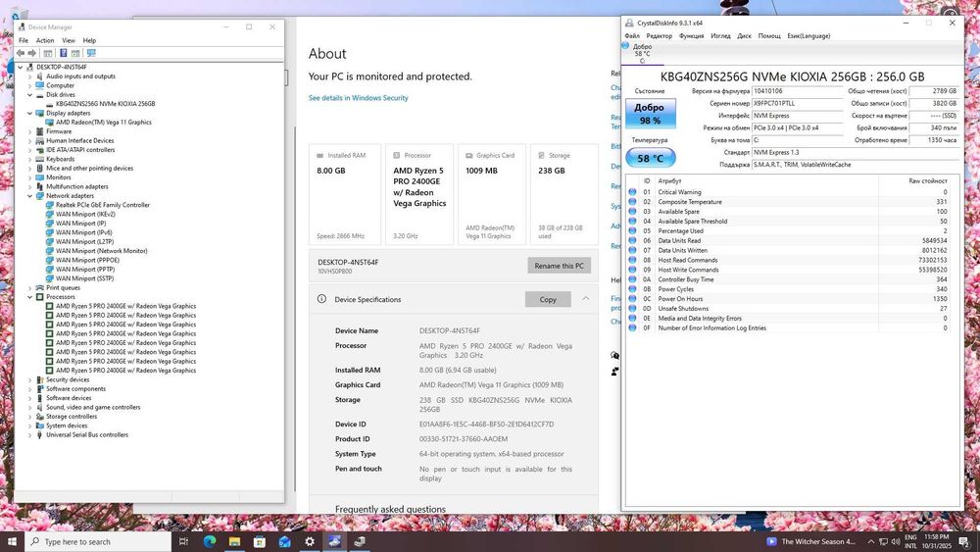Select AMD Radeon Vega 11 Graphics adapter
The height and width of the screenshot is (552, 980).
click(x=103, y=122)
